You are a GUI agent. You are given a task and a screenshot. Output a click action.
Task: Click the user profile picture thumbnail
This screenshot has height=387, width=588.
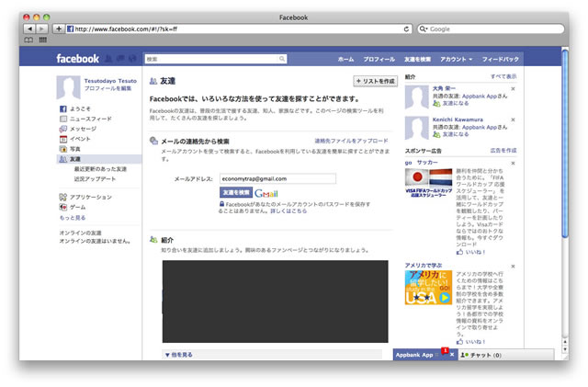coord(68,88)
